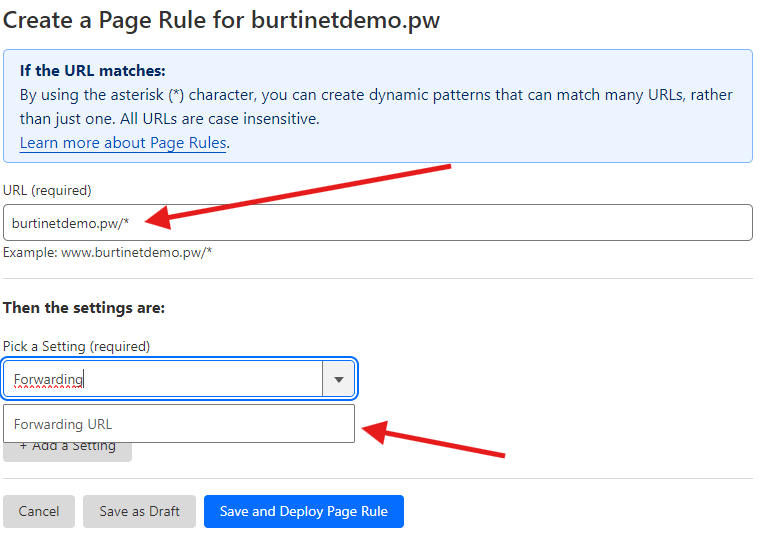This screenshot has width=764, height=538.
Task: Click the 'Pick a Setting (required)' label
Action: tap(76, 346)
